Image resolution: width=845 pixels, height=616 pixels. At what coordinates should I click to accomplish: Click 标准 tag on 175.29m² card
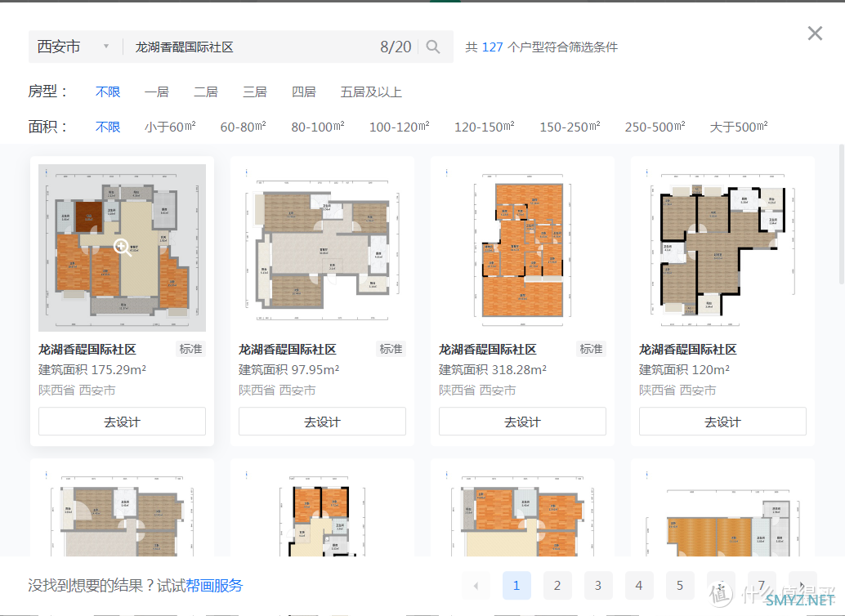pos(190,349)
